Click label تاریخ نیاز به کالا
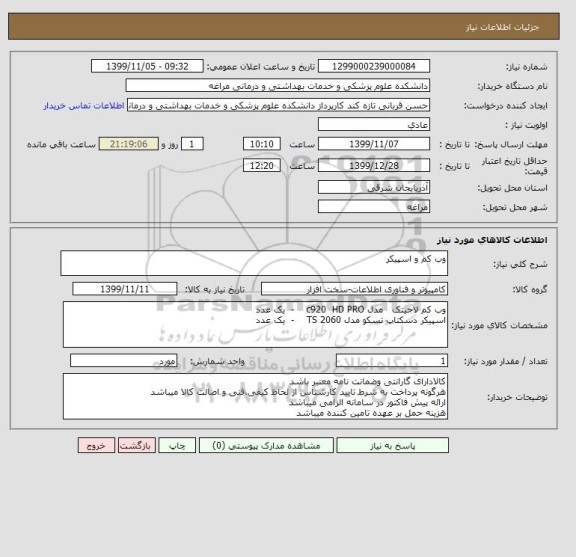The width and height of the screenshot is (576, 557). click(x=215, y=290)
